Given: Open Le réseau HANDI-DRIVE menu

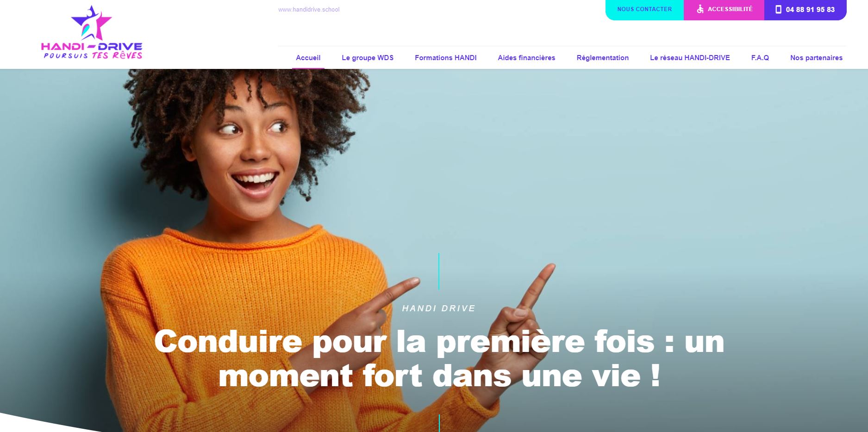Looking at the screenshot, I should [x=690, y=58].
